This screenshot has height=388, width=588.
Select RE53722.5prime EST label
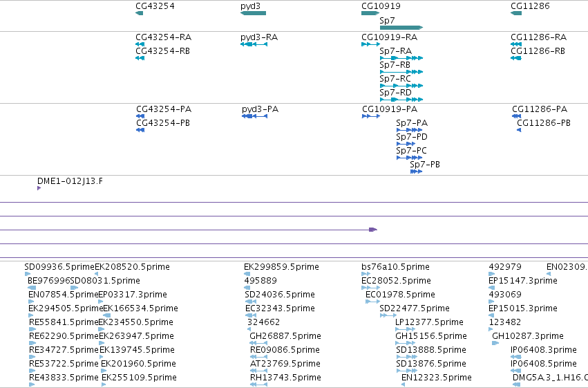(64, 364)
